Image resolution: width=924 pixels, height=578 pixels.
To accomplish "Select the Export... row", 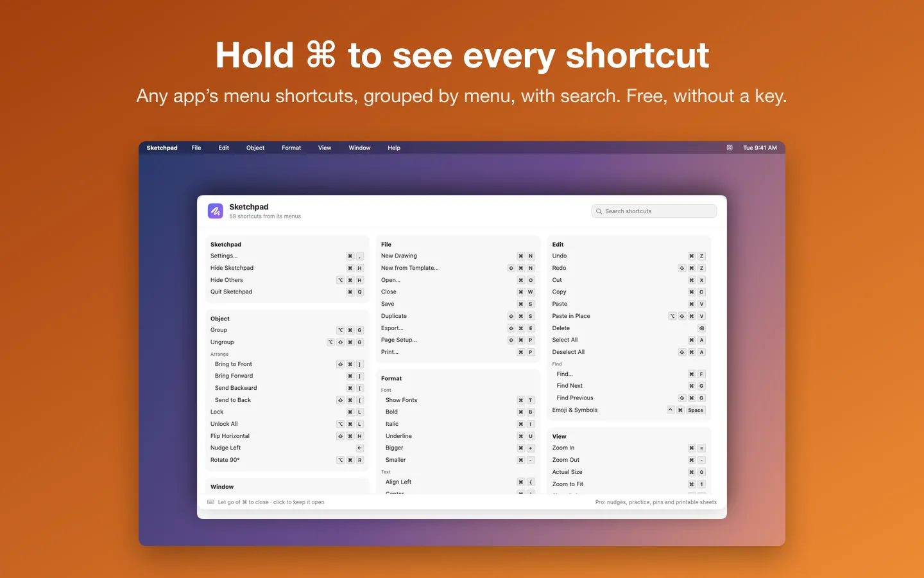I will point(458,328).
